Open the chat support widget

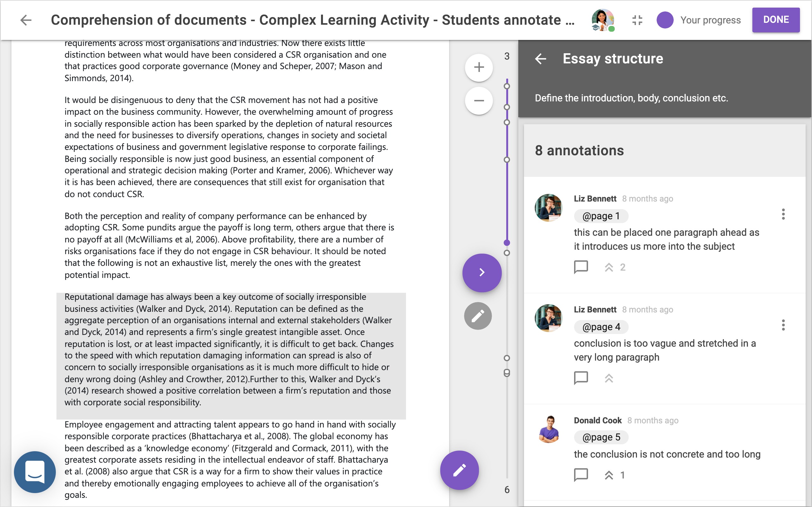[35, 472]
